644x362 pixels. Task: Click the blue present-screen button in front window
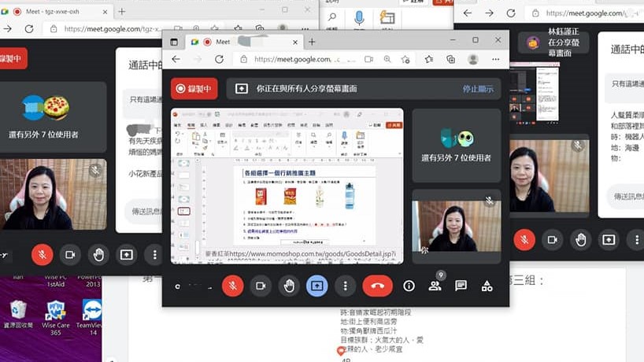click(x=317, y=286)
